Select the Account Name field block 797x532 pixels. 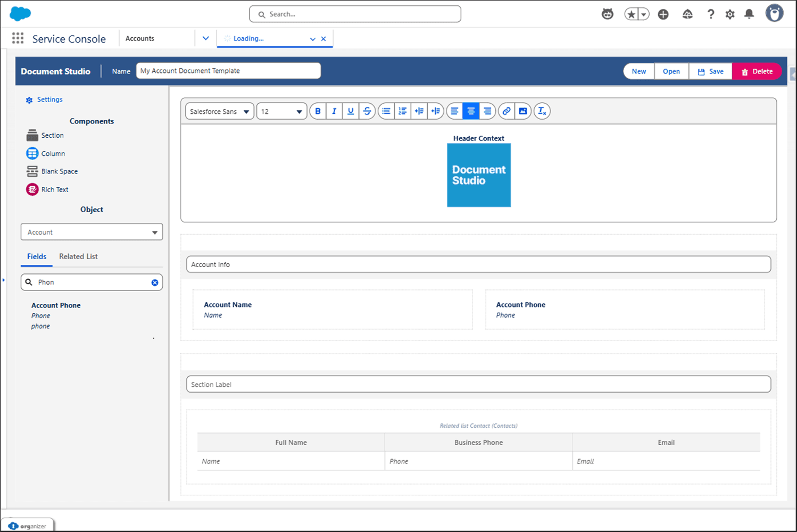click(x=333, y=310)
